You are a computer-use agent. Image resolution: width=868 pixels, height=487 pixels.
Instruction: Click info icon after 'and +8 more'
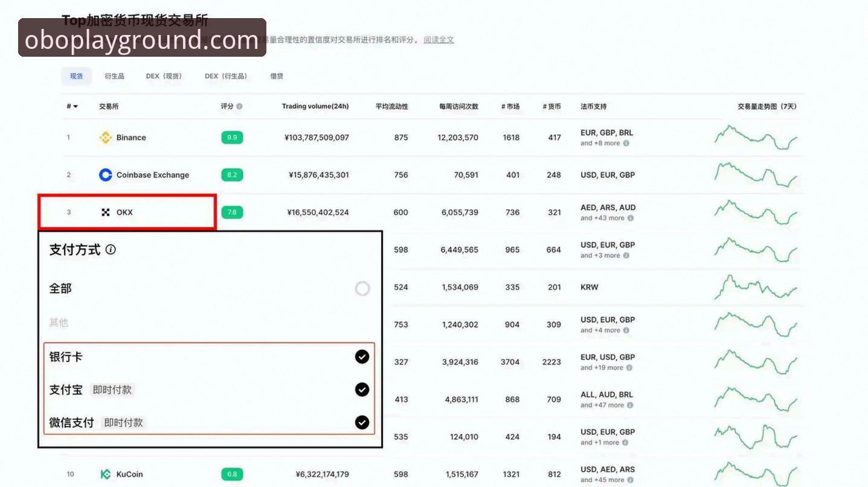point(626,144)
